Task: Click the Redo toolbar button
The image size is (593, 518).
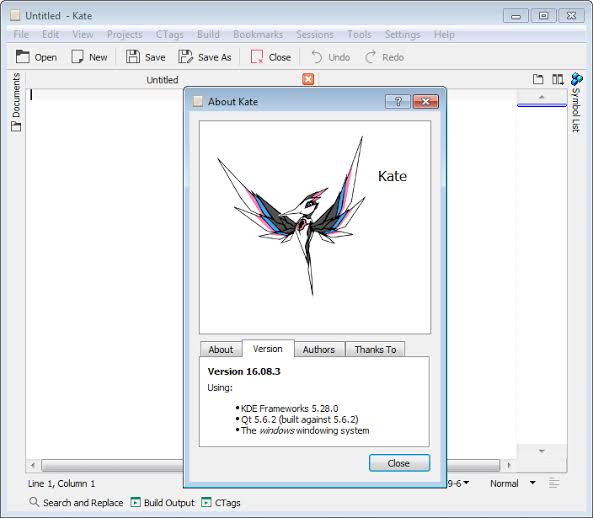Action: pos(384,57)
